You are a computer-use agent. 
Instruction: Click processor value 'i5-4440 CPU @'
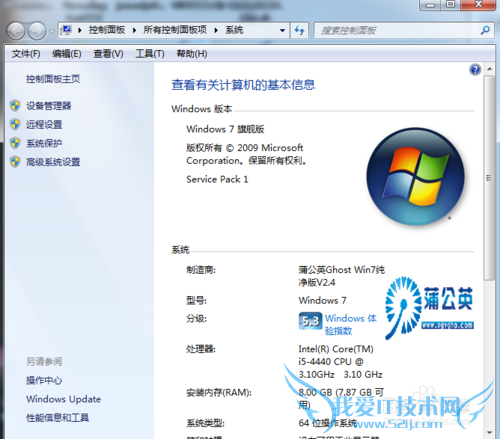click(x=331, y=362)
